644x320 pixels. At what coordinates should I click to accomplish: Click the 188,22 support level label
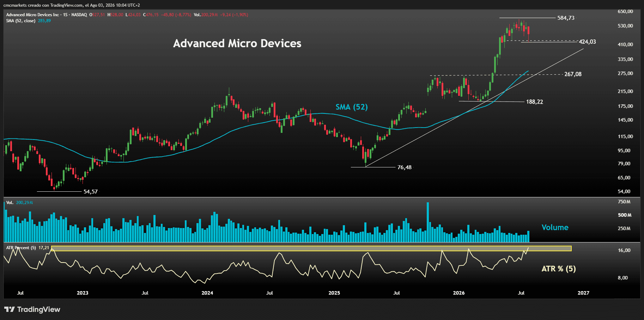[535, 102]
